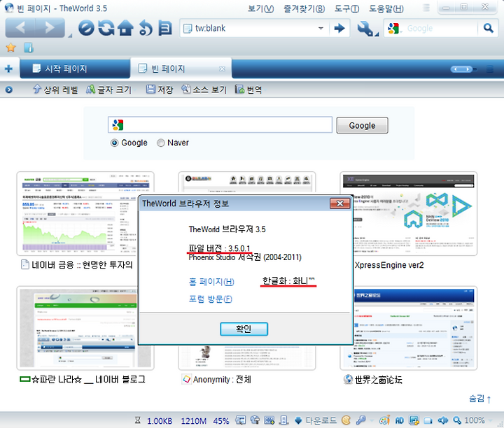Open the tab list icon at right of tab bar
Screen dimensions: 504x428
pos(489,69)
